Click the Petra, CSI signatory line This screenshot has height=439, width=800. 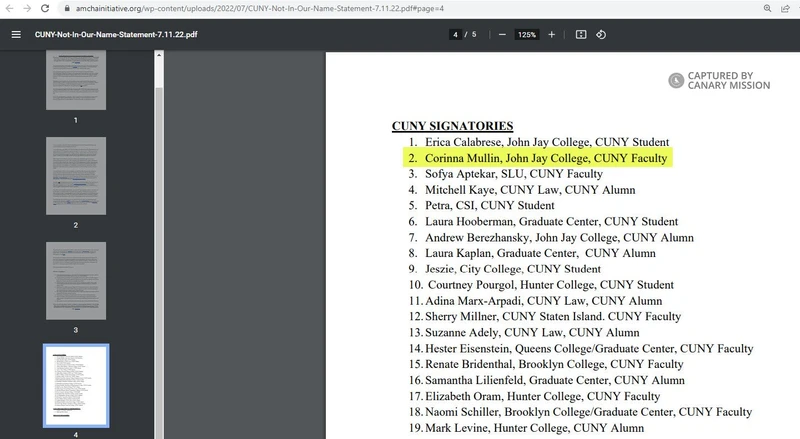point(481,205)
